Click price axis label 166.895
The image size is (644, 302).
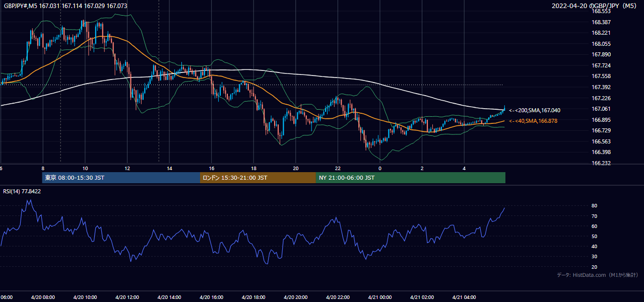(x=601, y=120)
